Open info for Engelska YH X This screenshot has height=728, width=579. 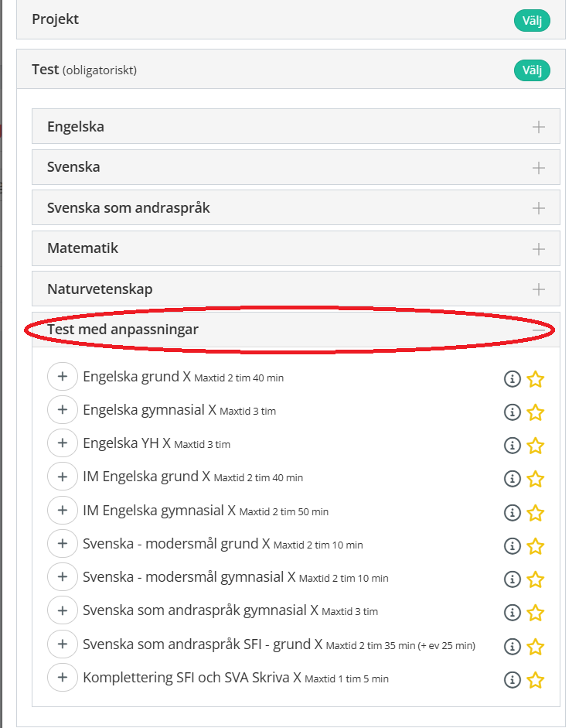(x=512, y=446)
